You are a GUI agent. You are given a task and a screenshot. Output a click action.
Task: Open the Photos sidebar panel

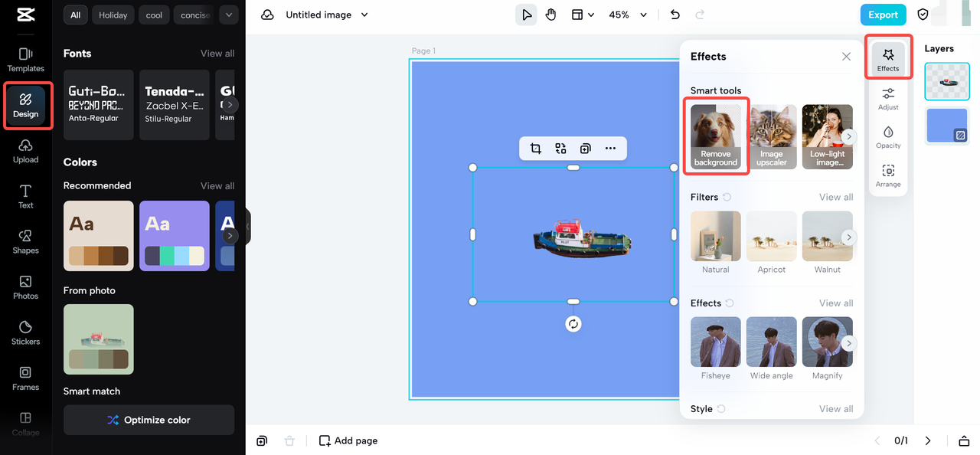(x=25, y=287)
